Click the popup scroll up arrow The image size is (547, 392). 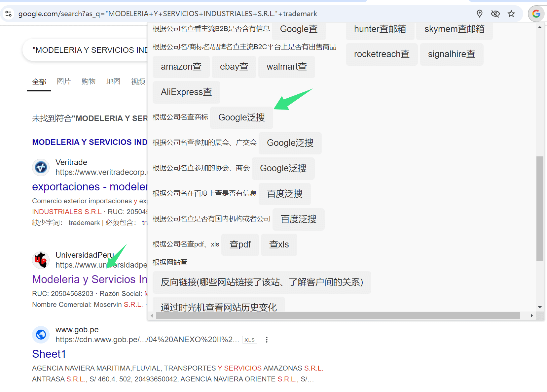540,27
